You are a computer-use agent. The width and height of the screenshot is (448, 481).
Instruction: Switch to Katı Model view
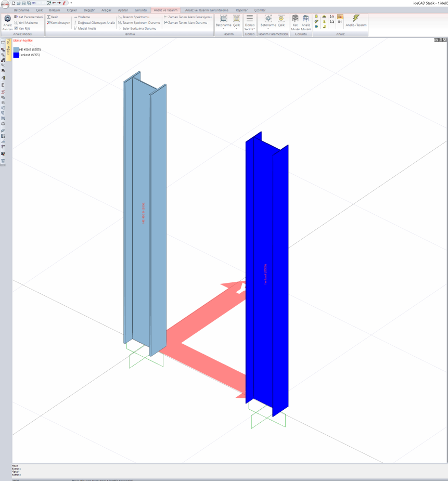pyautogui.click(x=295, y=22)
